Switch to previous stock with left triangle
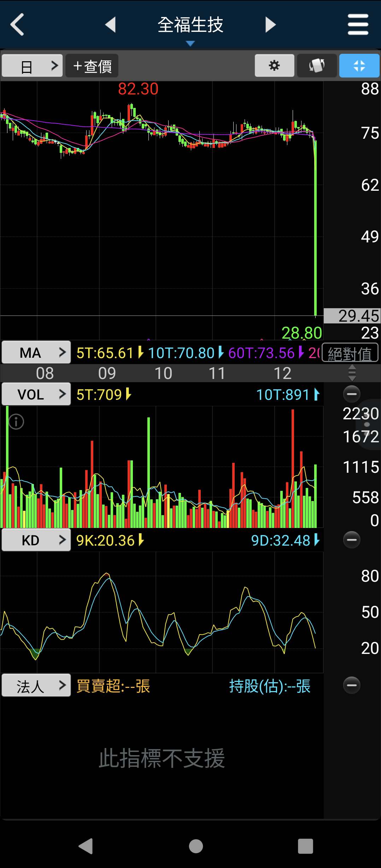 111,24
